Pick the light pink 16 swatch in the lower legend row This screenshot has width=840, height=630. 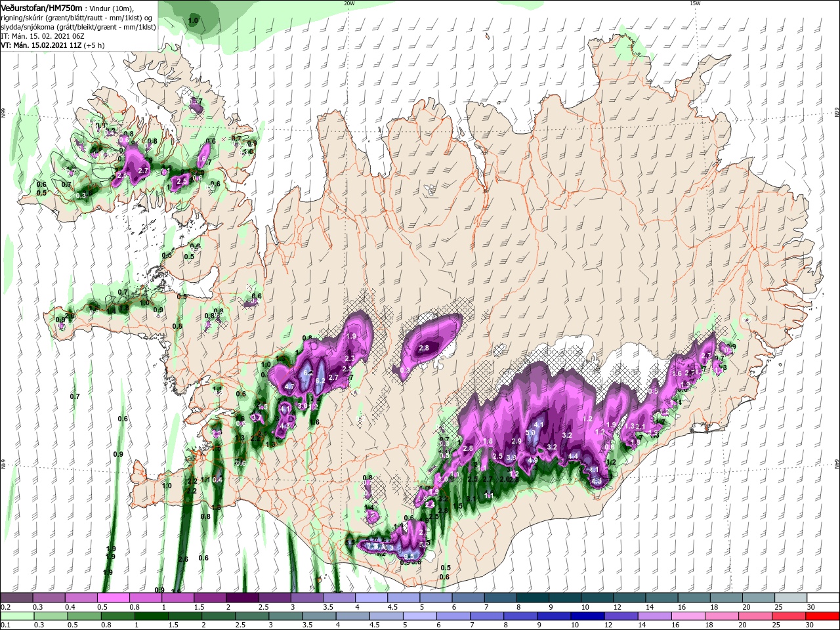[688, 616]
